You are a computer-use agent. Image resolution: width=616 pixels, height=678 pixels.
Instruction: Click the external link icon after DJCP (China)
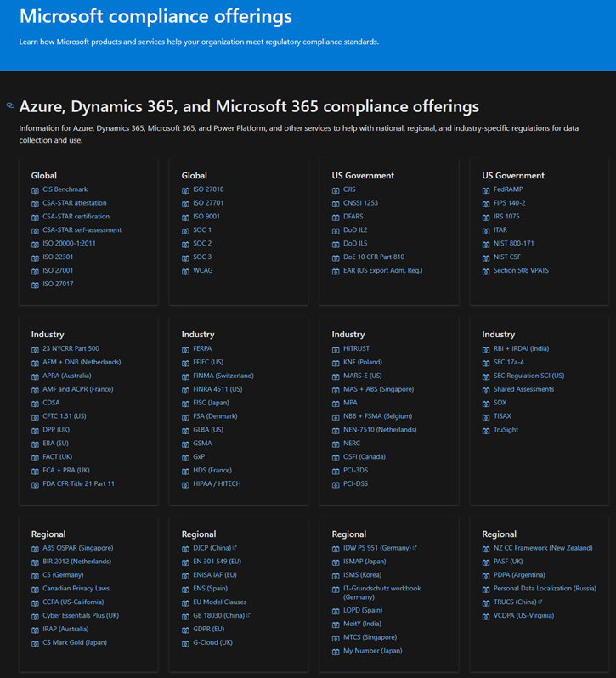point(235,547)
